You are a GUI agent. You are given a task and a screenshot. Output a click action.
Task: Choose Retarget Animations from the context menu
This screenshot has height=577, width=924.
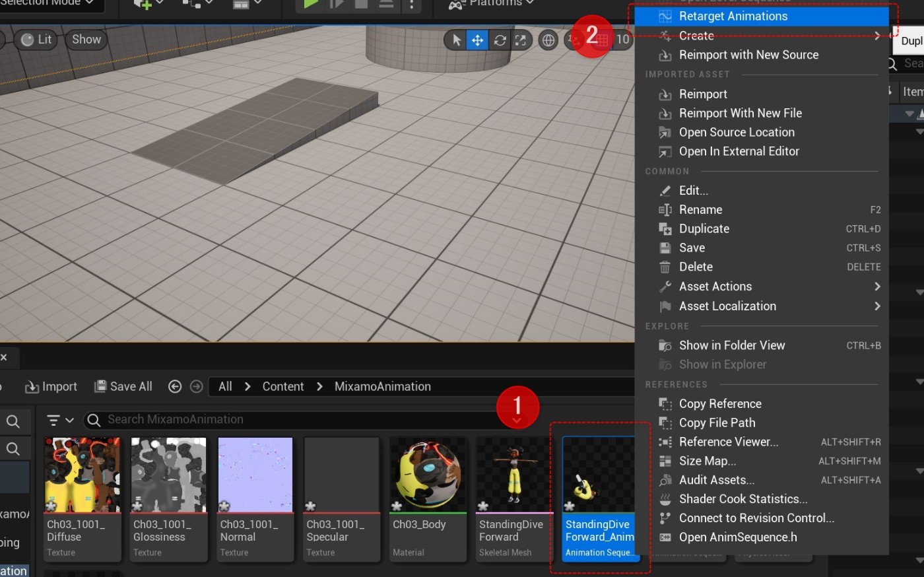762,17
